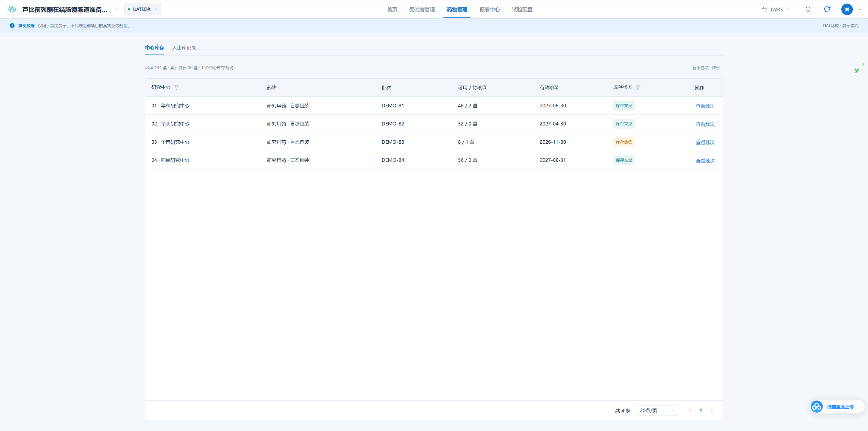Viewport: 868px width, 431px height.
Task: Click 查看批次 for DEMO-B3
Action: (705, 142)
